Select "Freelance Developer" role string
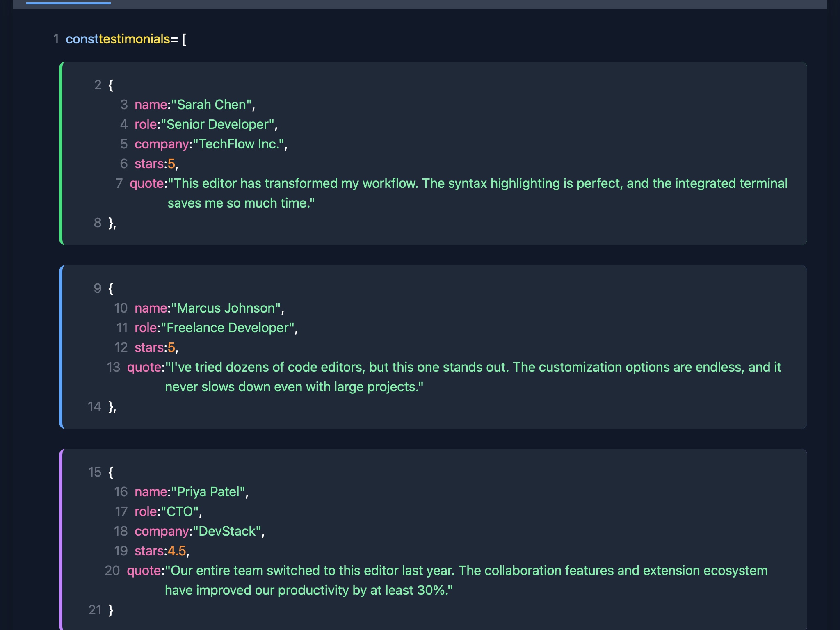The image size is (840, 630). pos(228,328)
